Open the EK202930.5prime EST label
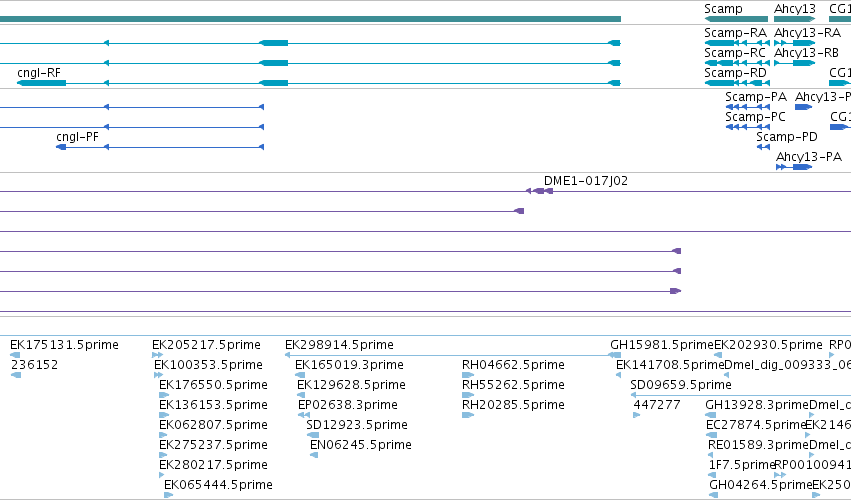851x500 pixels. point(768,345)
